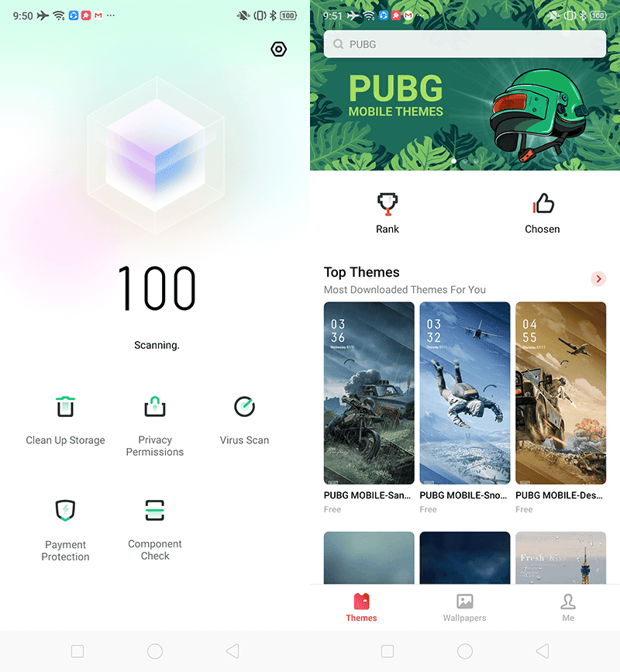620x672 pixels.
Task: Open the Chosen thumbs-up icon
Action: (x=542, y=204)
